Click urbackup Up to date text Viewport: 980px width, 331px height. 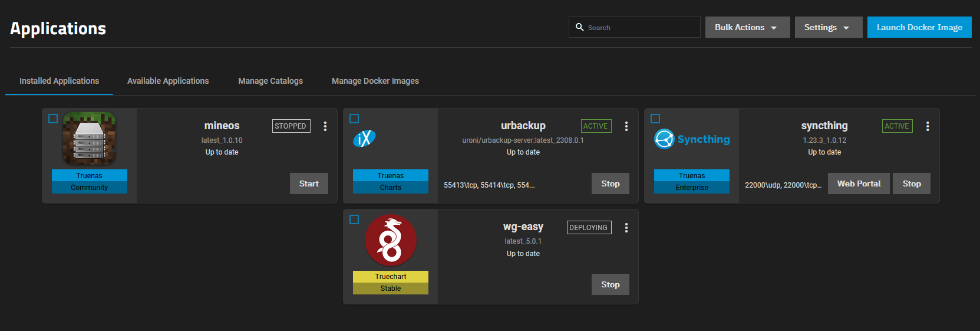(x=523, y=152)
